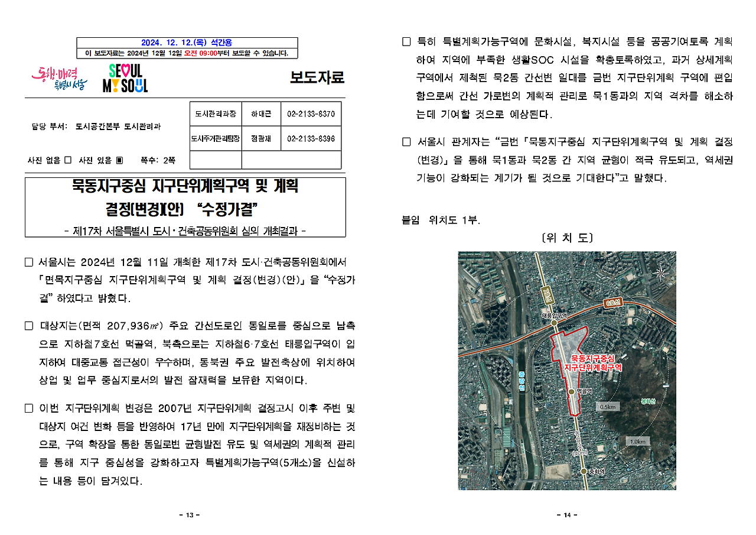Viewport: 756px width, 535px height.
Task: Click phone number 02-2133-8370
Action: click(311, 114)
